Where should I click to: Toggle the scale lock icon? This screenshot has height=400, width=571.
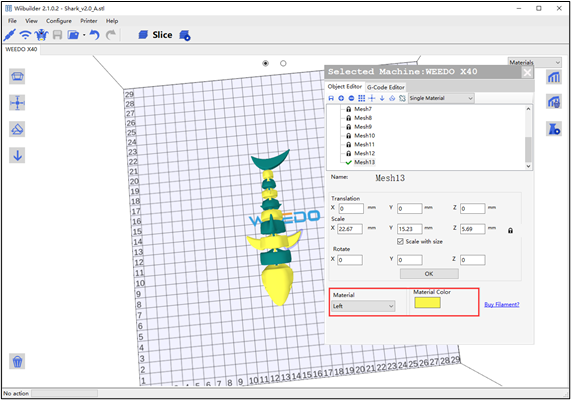(x=510, y=231)
